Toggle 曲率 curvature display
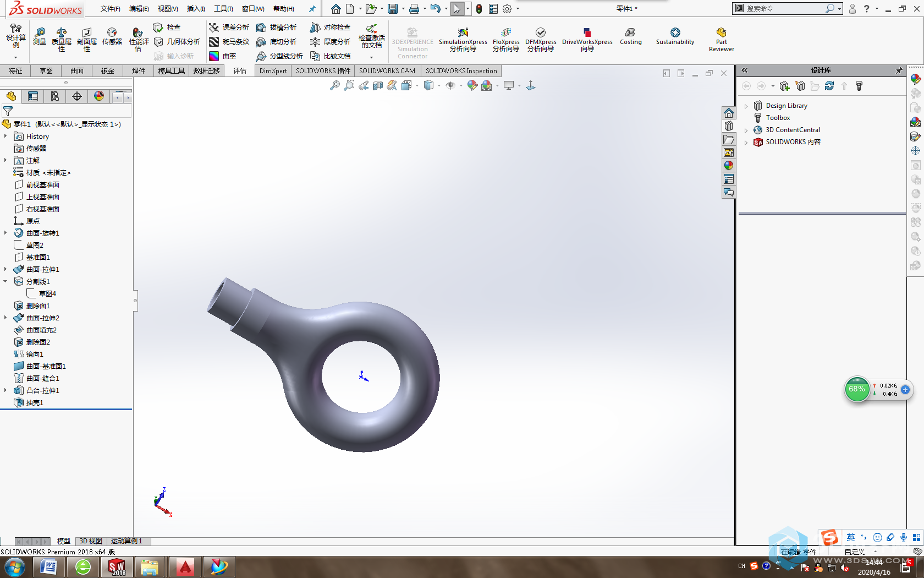Screen dimensions: 924x578 [x=223, y=56]
